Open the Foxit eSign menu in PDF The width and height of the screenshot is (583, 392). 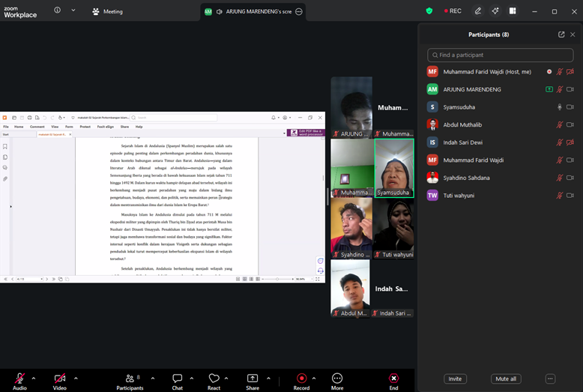[x=105, y=127]
